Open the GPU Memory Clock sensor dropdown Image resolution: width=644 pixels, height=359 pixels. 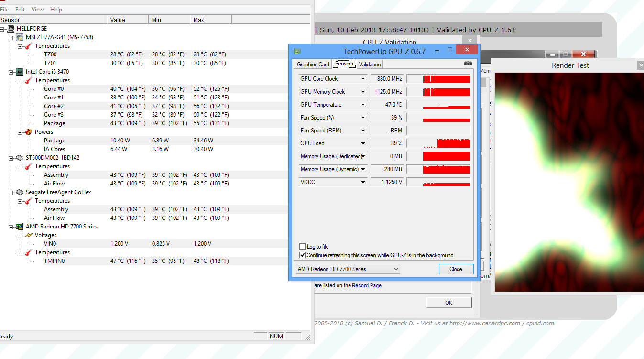(x=363, y=92)
